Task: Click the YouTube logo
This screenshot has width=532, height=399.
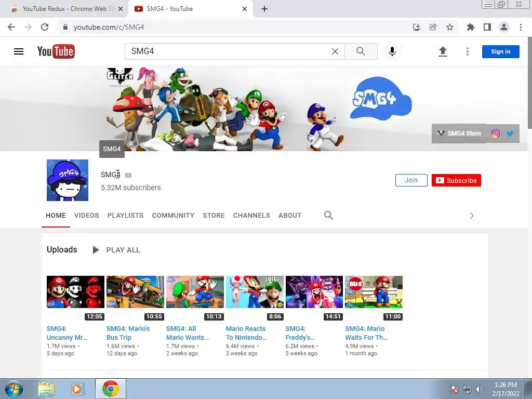Action: pos(56,51)
